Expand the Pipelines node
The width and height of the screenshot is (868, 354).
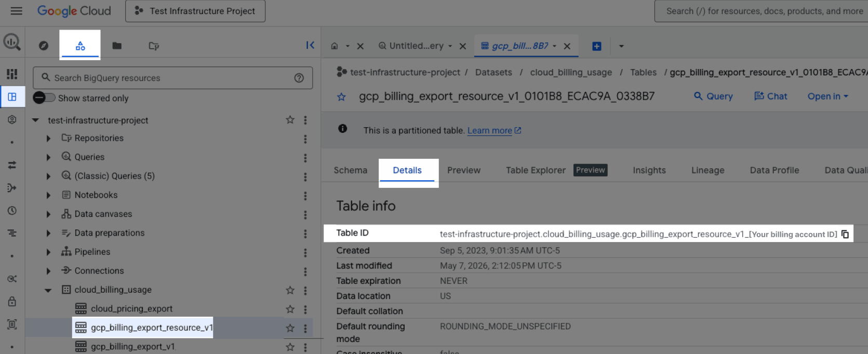click(x=48, y=252)
